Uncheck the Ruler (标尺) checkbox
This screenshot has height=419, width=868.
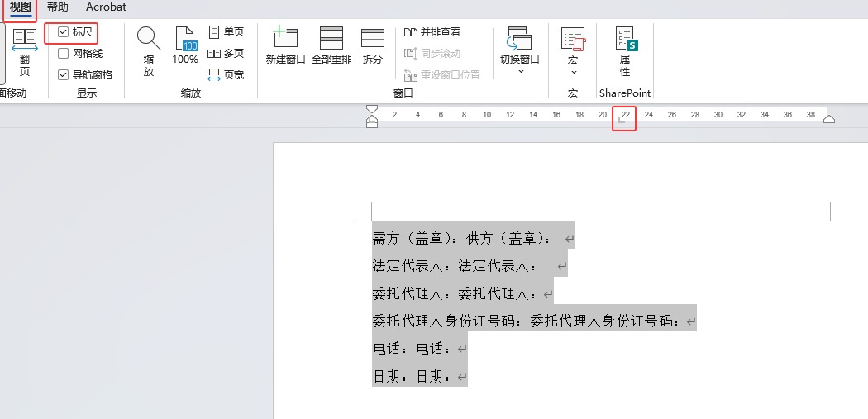pyautogui.click(x=64, y=32)
